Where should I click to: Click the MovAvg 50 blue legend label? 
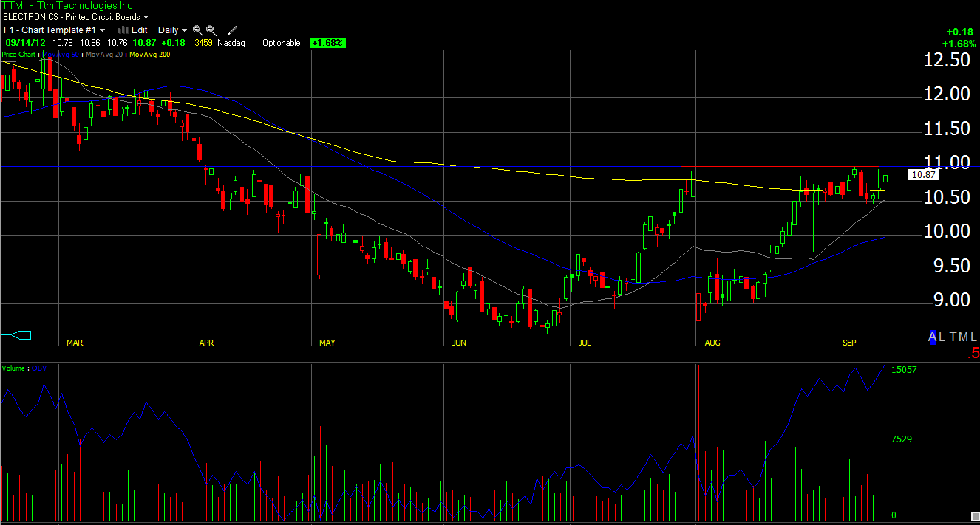[62, 55]
